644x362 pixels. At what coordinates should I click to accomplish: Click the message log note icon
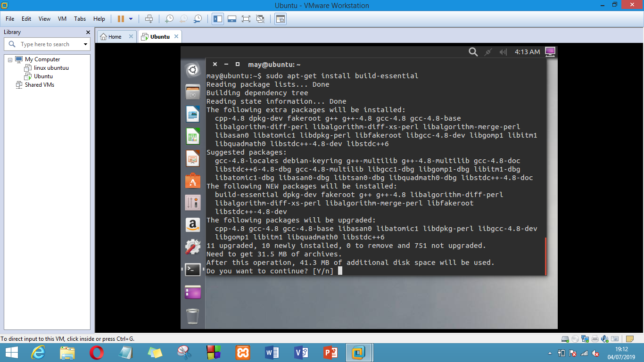tap(630, 339)
